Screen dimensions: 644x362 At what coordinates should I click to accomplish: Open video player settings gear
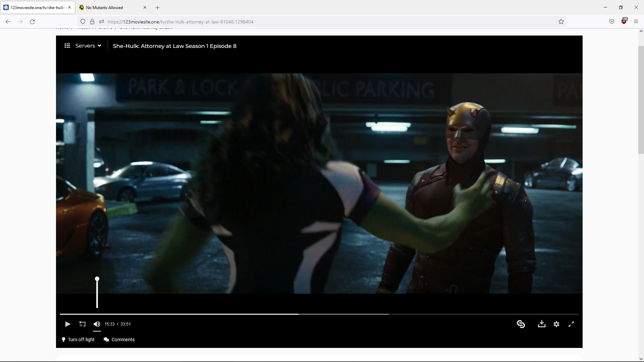(x=556, y=324)
